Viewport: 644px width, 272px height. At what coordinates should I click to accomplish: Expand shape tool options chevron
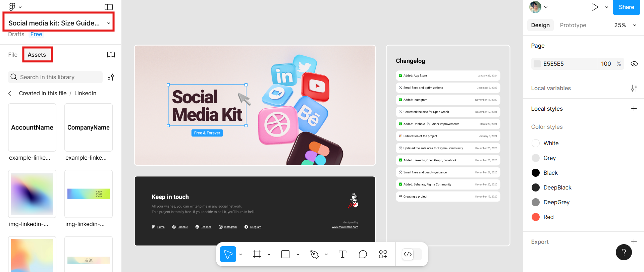click(x=298, y=255)
